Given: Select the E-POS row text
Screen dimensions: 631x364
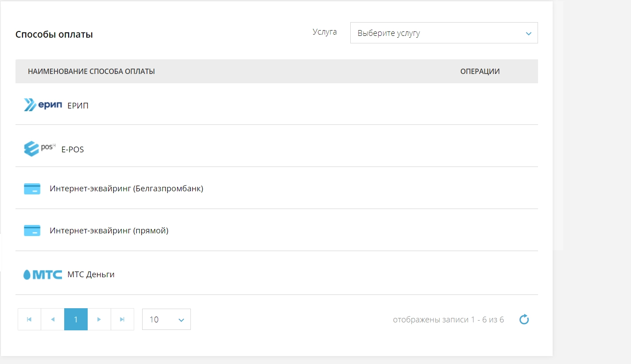Looking at the screenshot, I should [73, 150].
